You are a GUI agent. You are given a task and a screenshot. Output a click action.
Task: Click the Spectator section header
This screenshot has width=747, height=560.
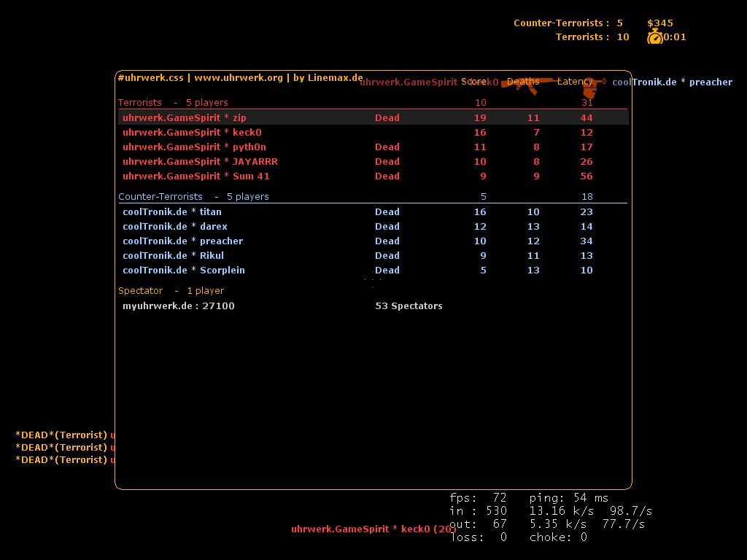171,291
